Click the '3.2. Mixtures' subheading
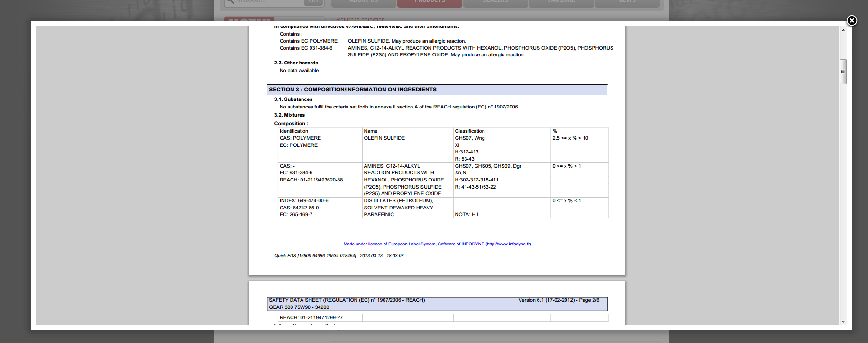This screenshot has height=343, width=868. point(289,115)
